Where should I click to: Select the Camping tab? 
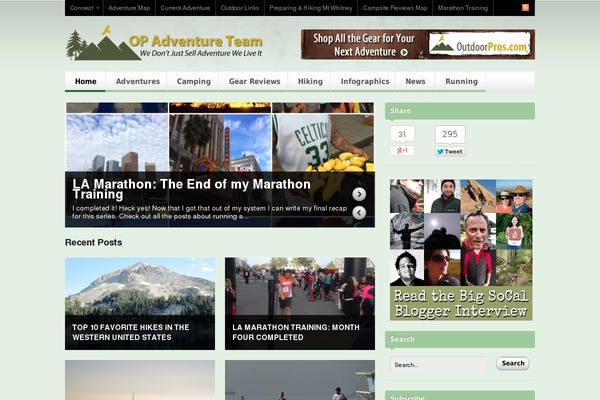click(194, 81)
